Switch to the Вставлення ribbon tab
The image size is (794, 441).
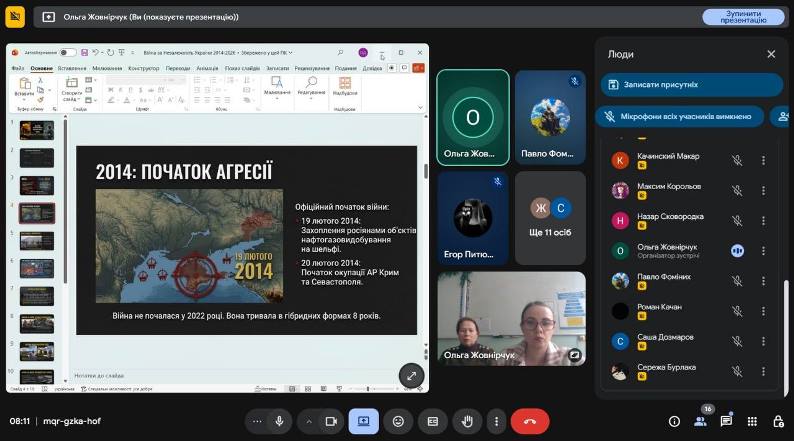[71, 68]
